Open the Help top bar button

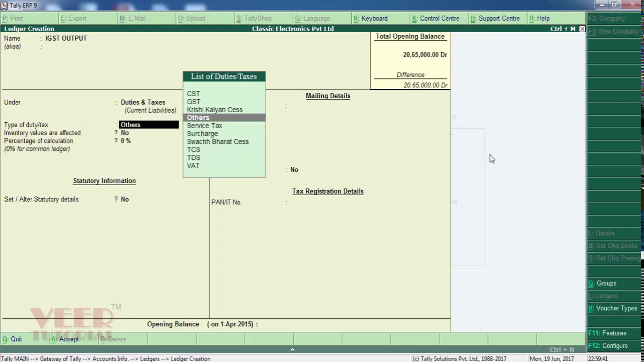click(x=556, y=18)
